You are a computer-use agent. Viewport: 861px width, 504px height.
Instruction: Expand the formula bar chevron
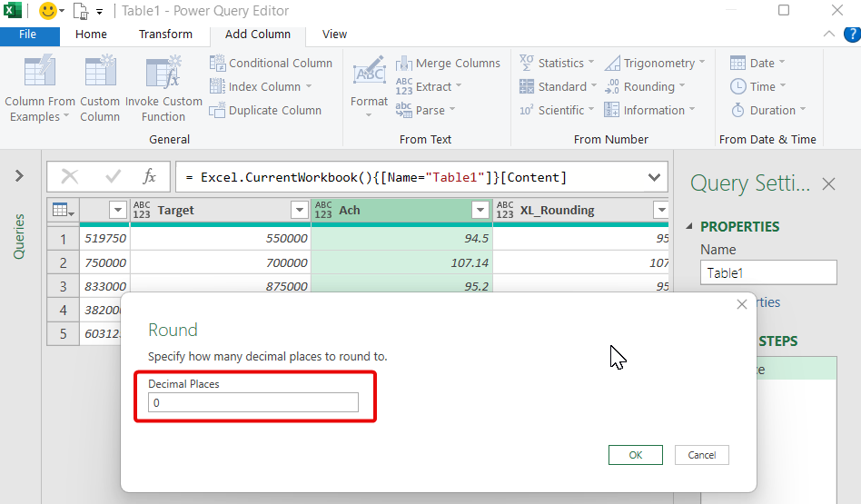click(x=654, y=177)
